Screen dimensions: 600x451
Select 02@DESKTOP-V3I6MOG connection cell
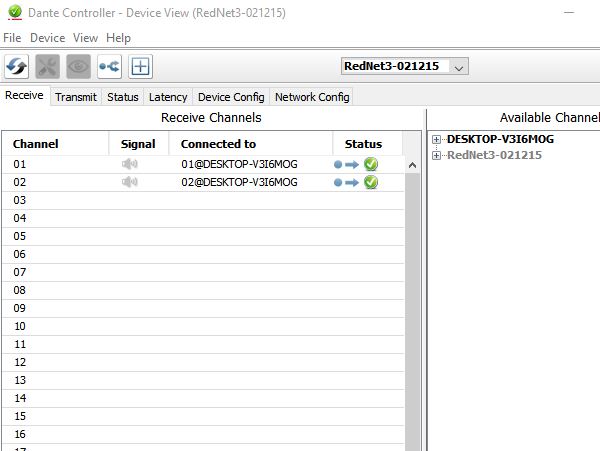pos(239,182)
